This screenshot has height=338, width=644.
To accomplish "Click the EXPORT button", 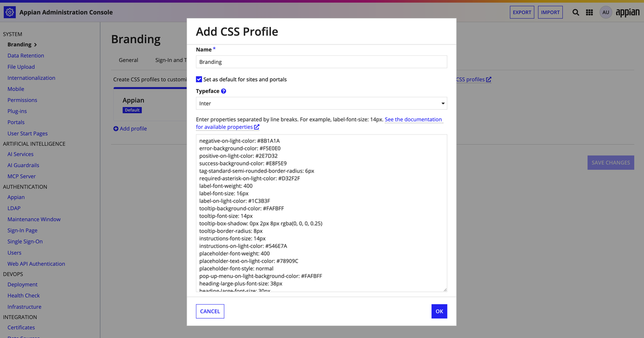I will (x=522, y=12).
